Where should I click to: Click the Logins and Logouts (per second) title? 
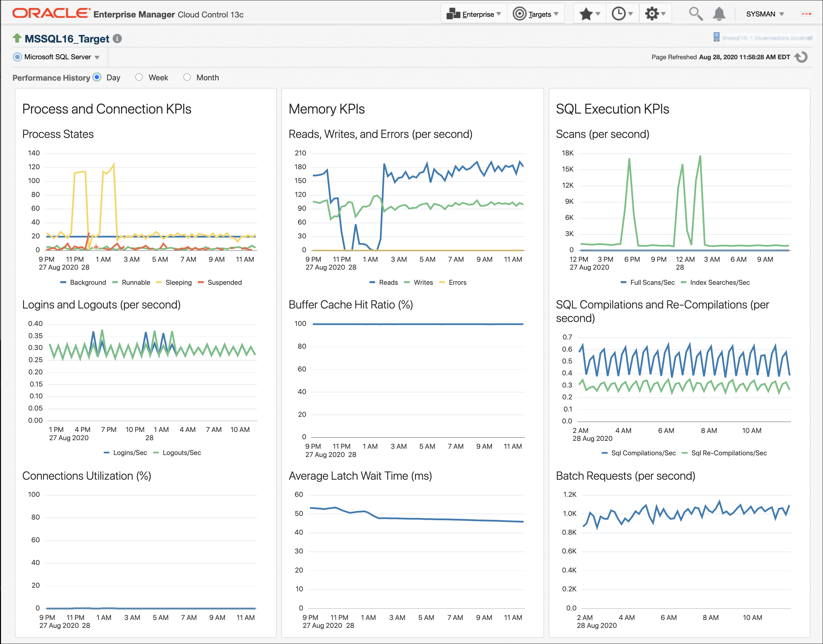click(x=101, y=305)
